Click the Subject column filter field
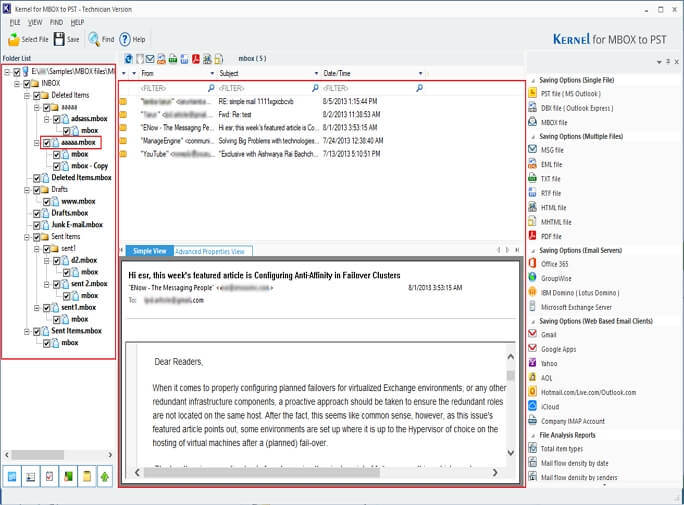Viewport: 684px width, 505px height. click(269, 89)
